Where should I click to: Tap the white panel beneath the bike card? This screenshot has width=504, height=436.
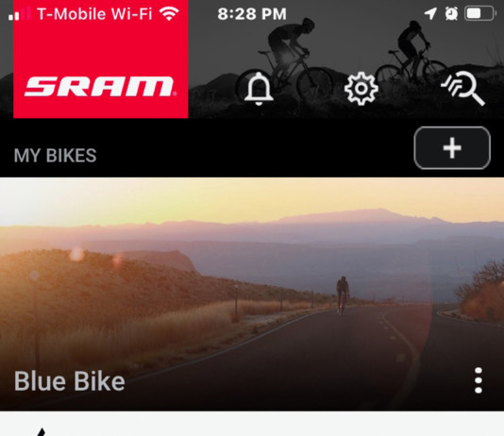tap(252, 424)
